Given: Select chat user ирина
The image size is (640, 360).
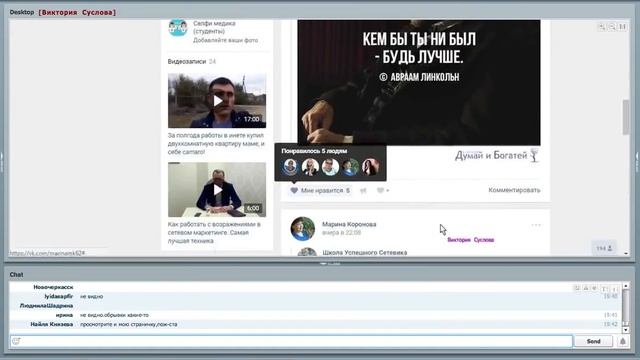Looking at the screenshot, I should [x=64, y=315].
